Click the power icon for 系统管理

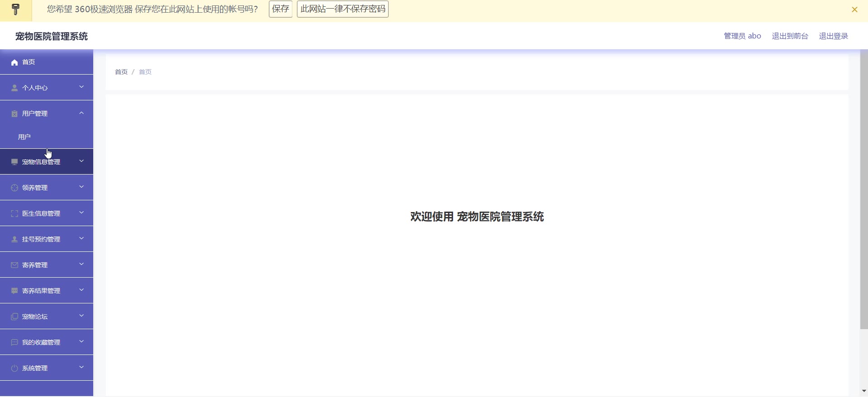coord(14,369)
